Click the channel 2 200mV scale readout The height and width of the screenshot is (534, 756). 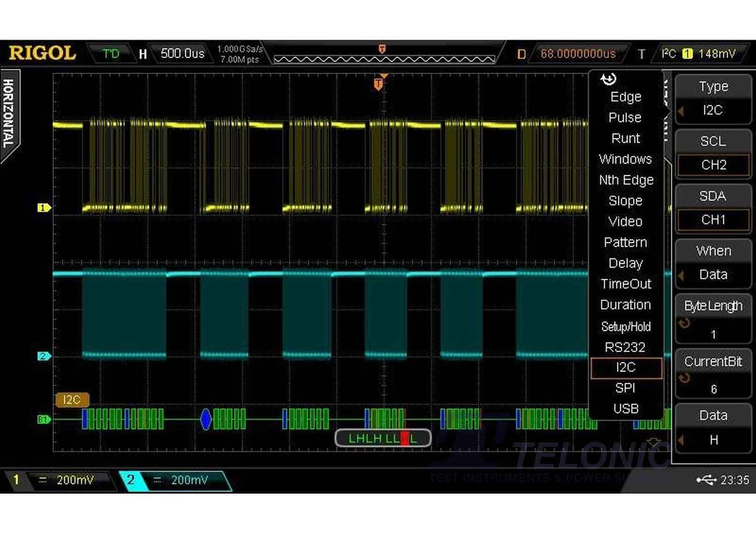coord(190,480)
